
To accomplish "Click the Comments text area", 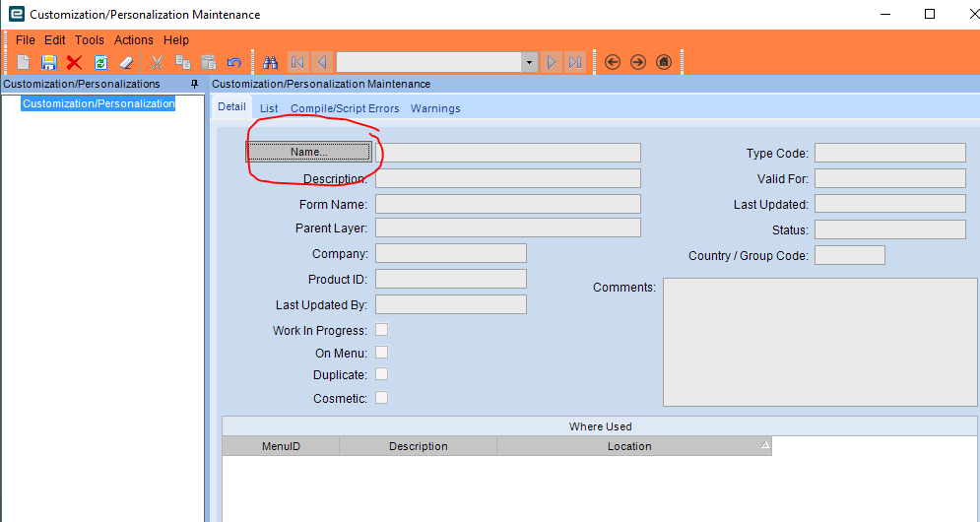I will click(x=820, y=342).
